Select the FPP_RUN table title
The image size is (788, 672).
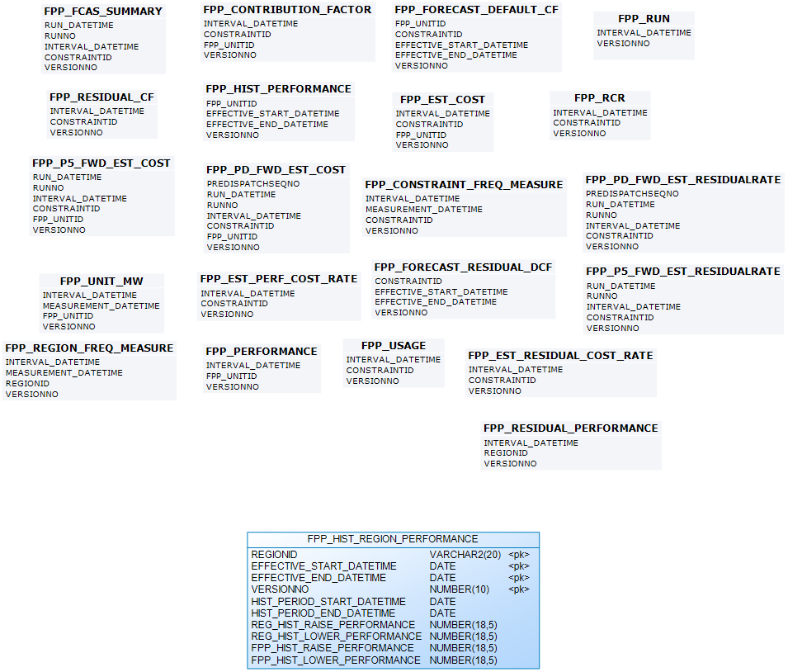pos(644,18)
